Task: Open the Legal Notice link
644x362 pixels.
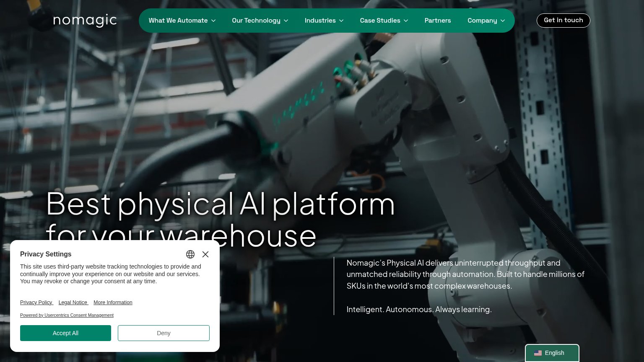Action: (x=73, y=303)
